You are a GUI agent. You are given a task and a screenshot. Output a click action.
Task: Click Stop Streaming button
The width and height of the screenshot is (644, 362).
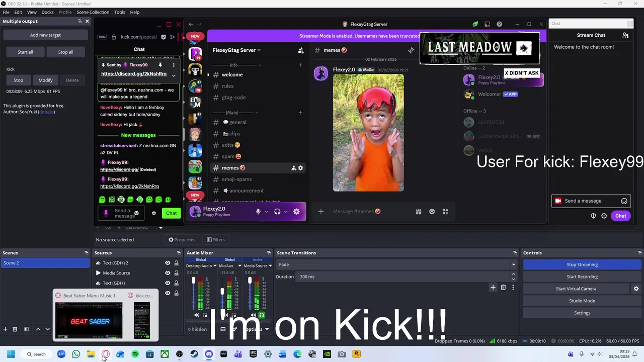582,264
